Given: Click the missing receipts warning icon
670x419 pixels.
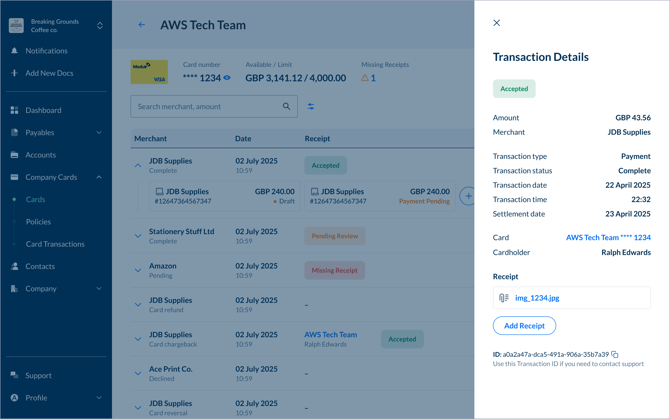Looking at the screenshot, I should point(365,78).
